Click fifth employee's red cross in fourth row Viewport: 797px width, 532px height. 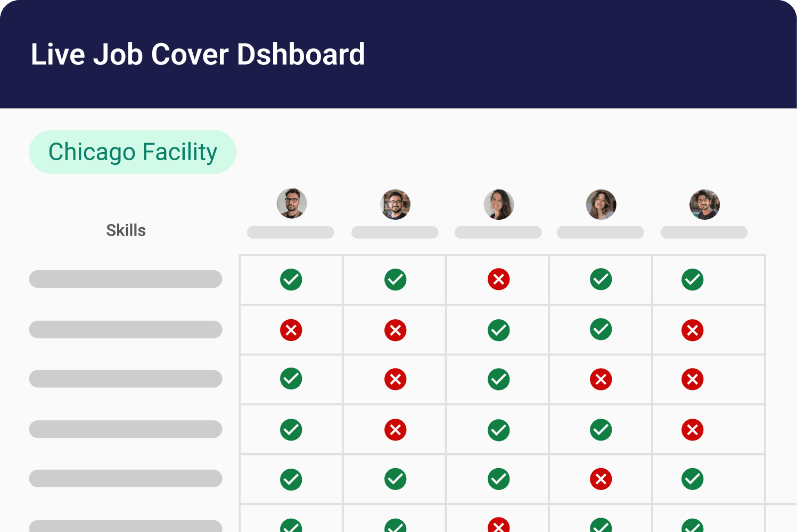[692, 430]
